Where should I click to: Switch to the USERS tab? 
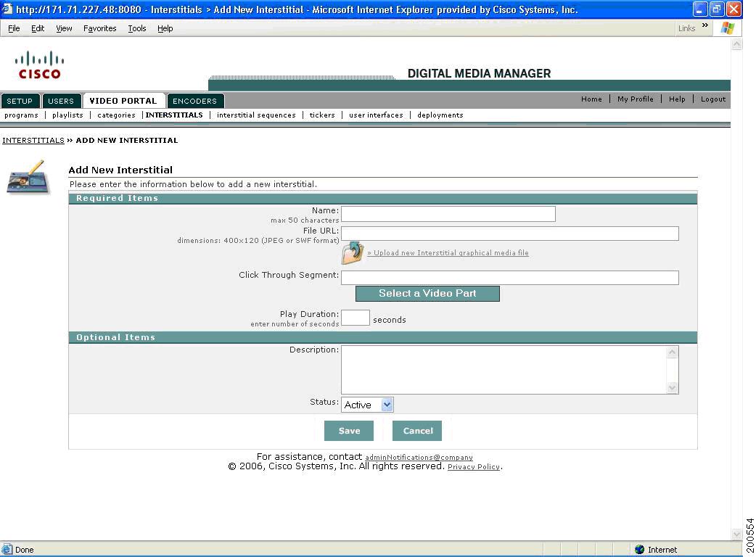61,101
